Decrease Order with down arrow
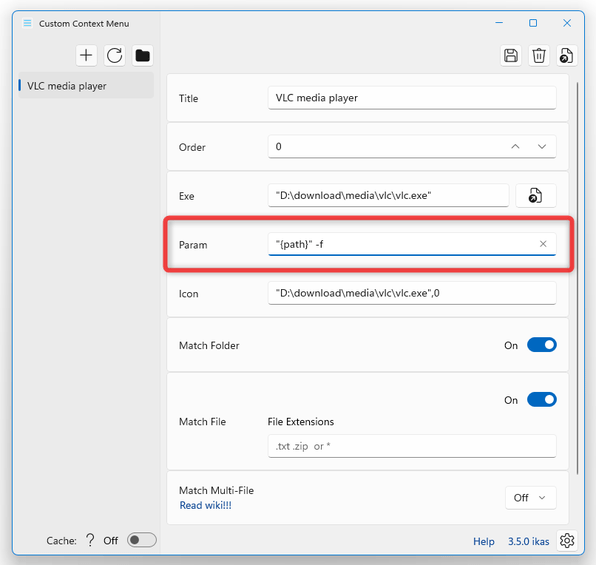Viewport: 596px width, 565px height. (542, 147)
